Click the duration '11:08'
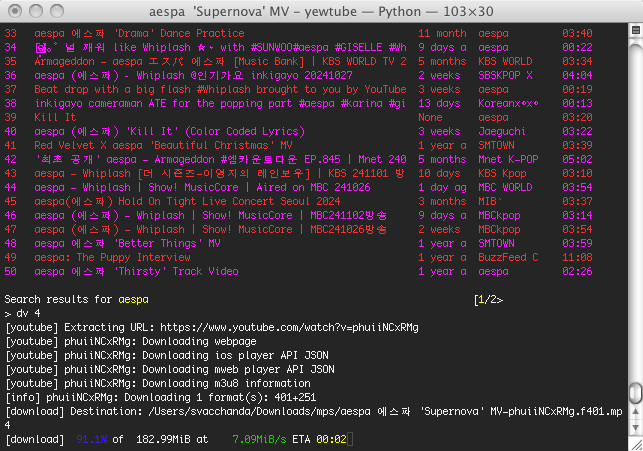Image resolution: width=643 pixels, height=451 pixels. click(577, 257)
